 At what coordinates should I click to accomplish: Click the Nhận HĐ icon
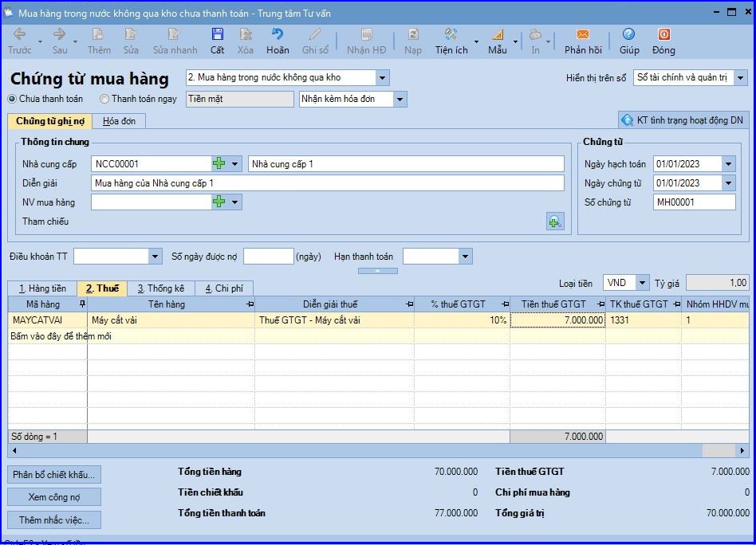366,41
